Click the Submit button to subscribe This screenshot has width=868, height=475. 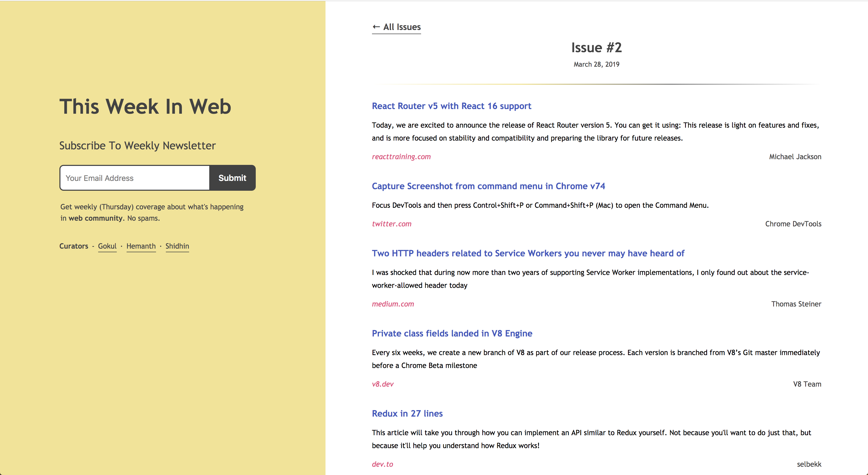(x=232, y=178)
